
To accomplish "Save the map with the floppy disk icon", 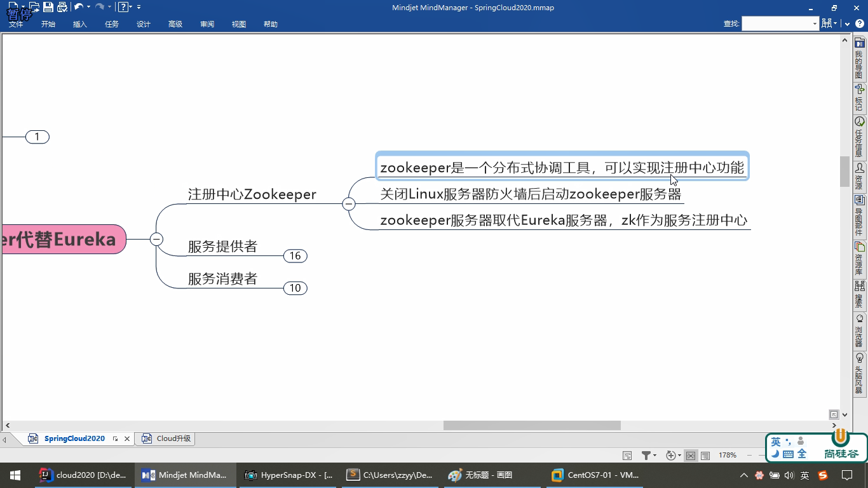I will click(48, 7).
